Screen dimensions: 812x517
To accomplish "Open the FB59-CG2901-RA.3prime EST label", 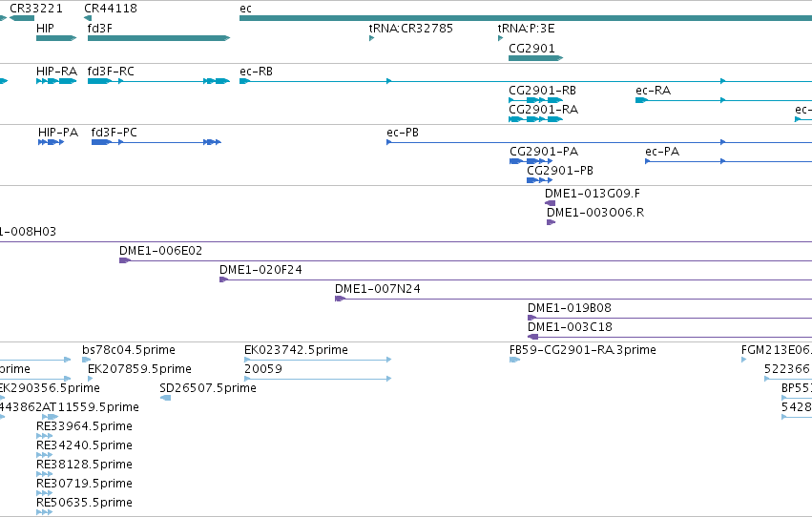I will [583, 350].
